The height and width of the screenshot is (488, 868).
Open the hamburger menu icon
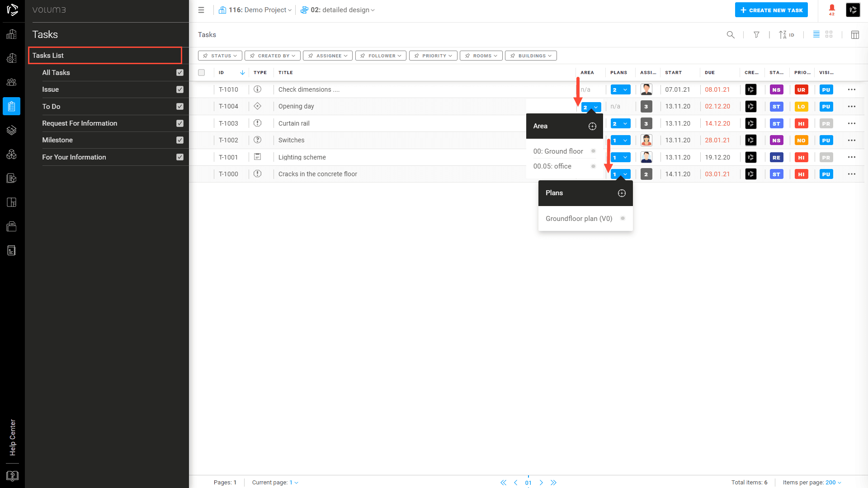pyautogui.click(x=201, y=10)
